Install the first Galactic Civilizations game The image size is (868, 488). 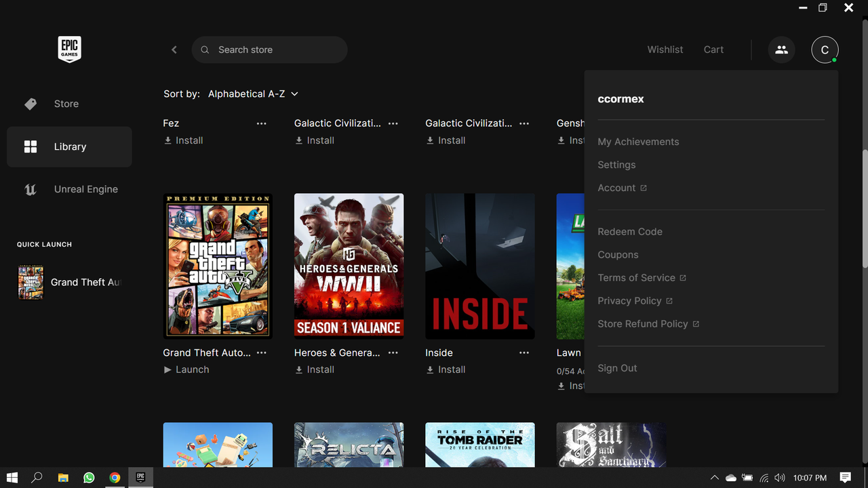315,140
